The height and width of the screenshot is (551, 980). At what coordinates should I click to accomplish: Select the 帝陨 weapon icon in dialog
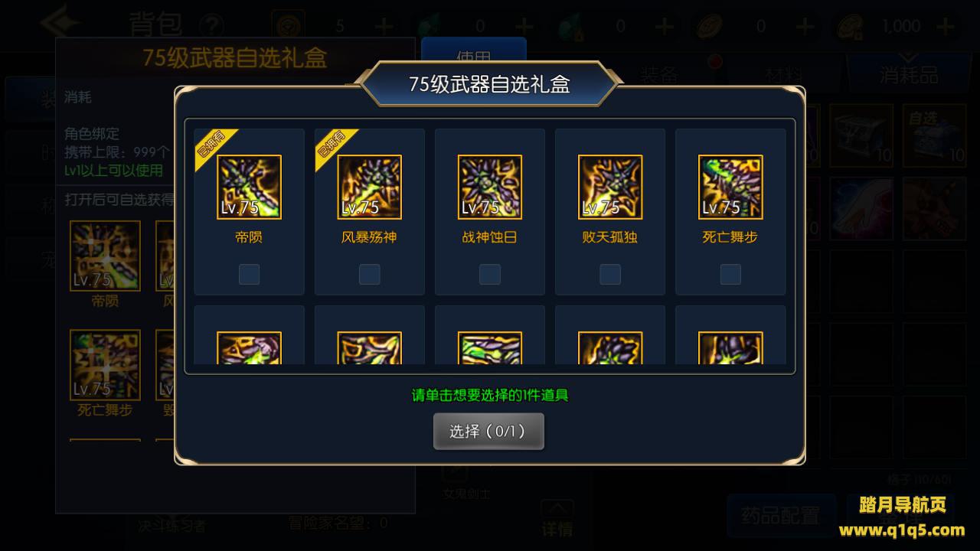249,187
